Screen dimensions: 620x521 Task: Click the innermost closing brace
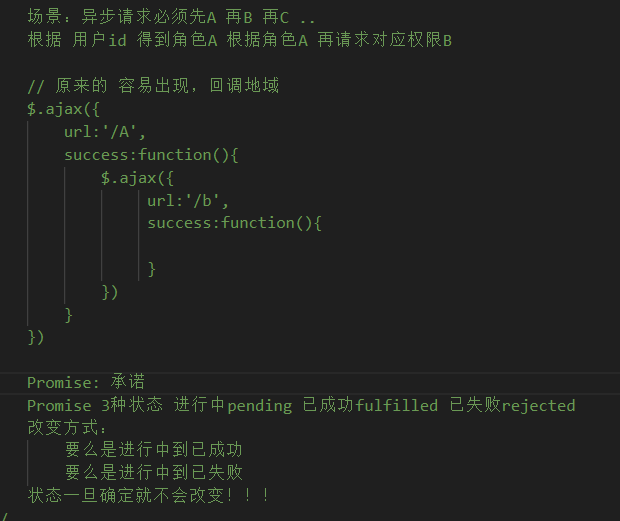click(x=151, y=269)
